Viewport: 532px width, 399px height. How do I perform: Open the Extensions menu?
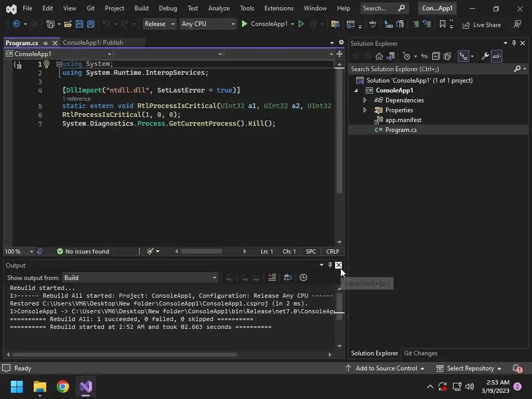pos(279,8)
